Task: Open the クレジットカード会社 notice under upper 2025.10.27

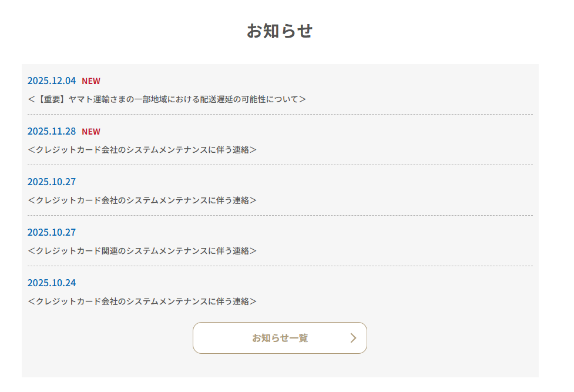Action: pyautogui.click(x=142, y=200)
